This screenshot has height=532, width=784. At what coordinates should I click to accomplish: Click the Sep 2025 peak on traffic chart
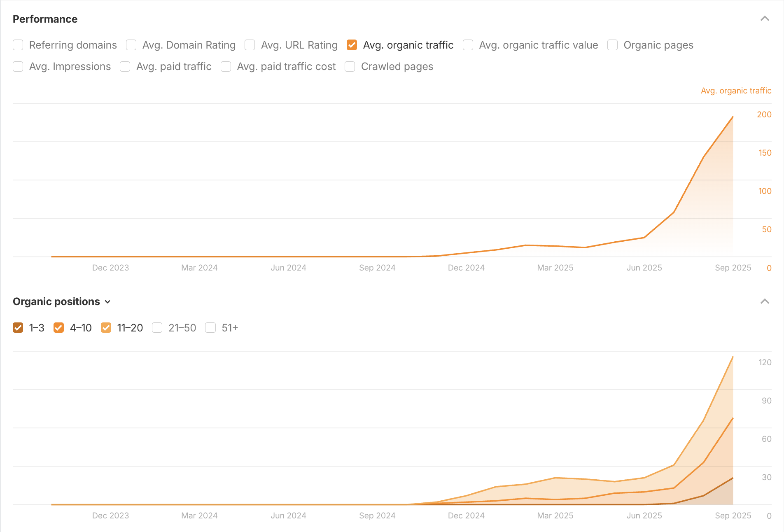tap(733, 117)
